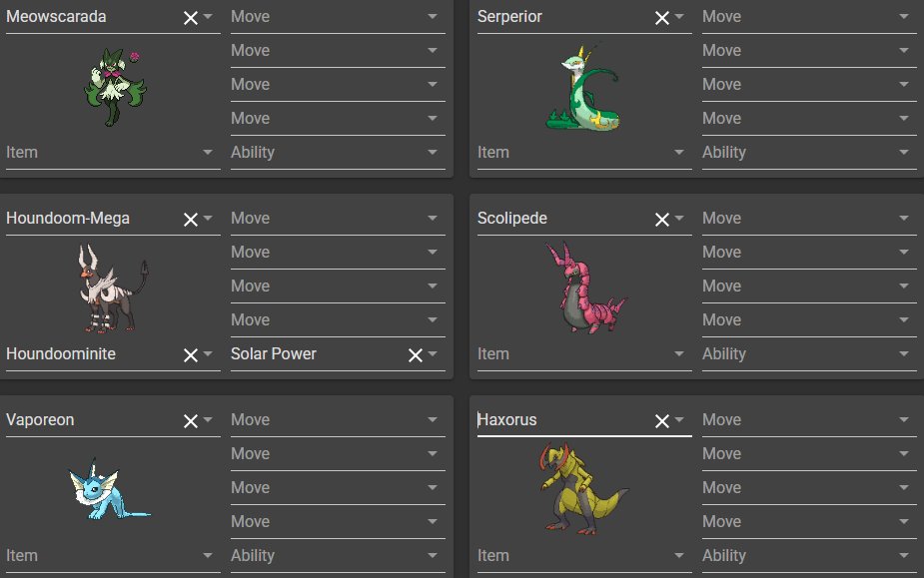924x578 pixels.
Task: Open Vaporeon's Item dropdown
Action: [x=113, y=555]
